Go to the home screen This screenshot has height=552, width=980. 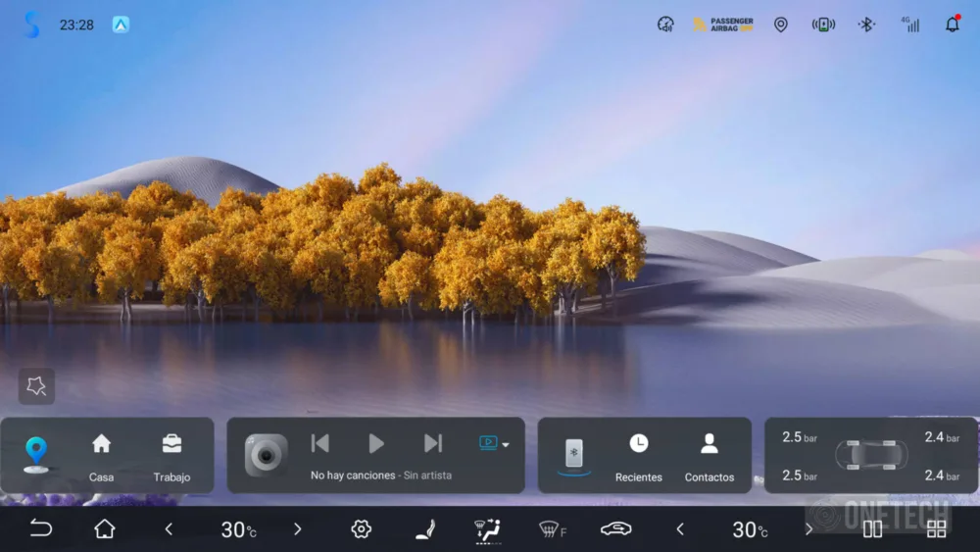[x=105, y=529]
